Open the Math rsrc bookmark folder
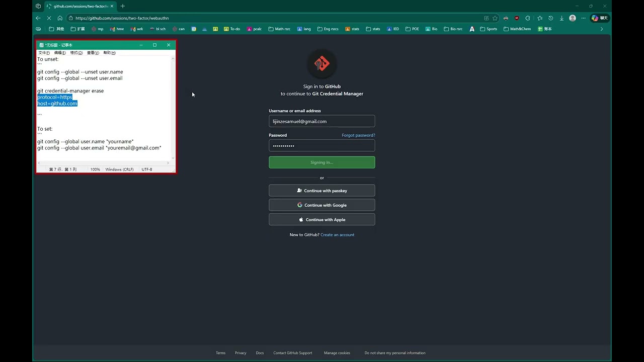 279,29
